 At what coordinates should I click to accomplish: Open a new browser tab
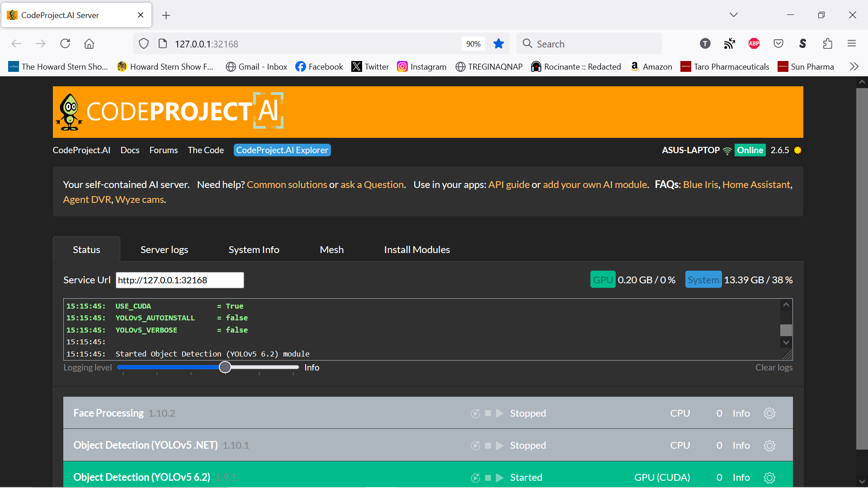[x=166, y=15]
